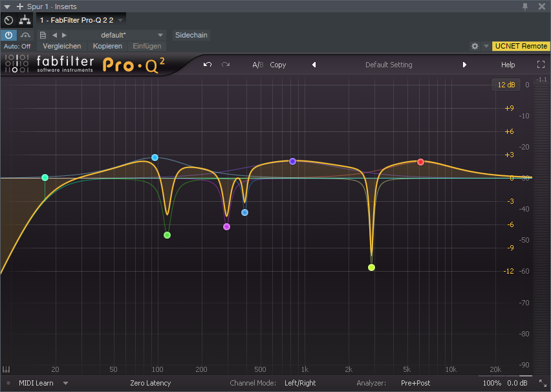Click MIDI Learn button

pos(36,383)
